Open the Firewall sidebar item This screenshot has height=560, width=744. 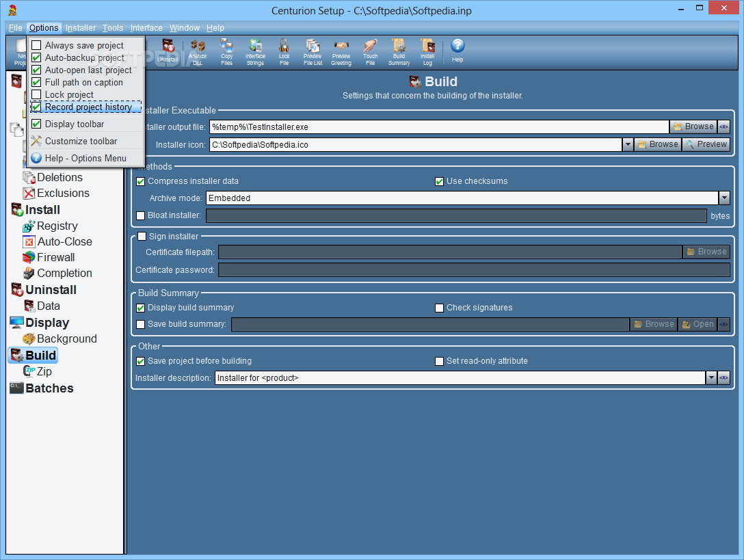coord(49,257)
